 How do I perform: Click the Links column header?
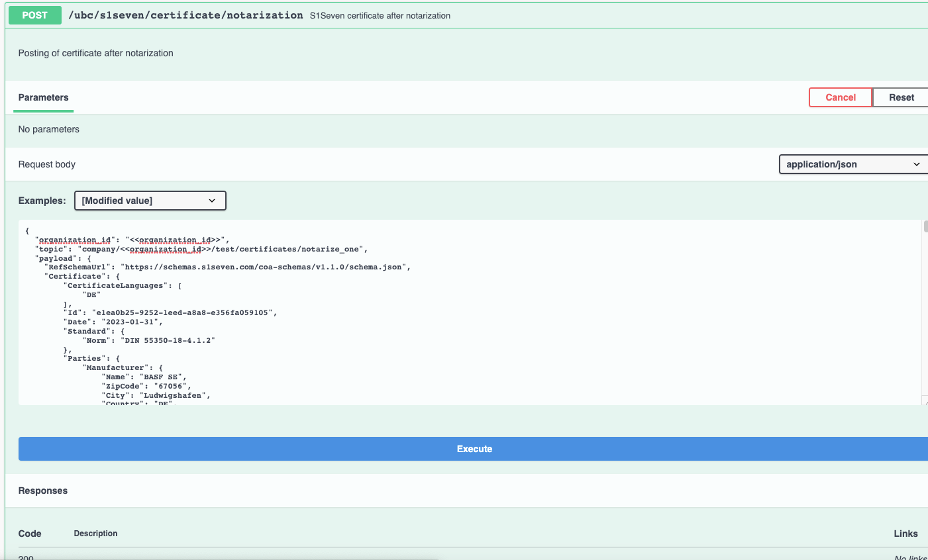coord(905,534)
